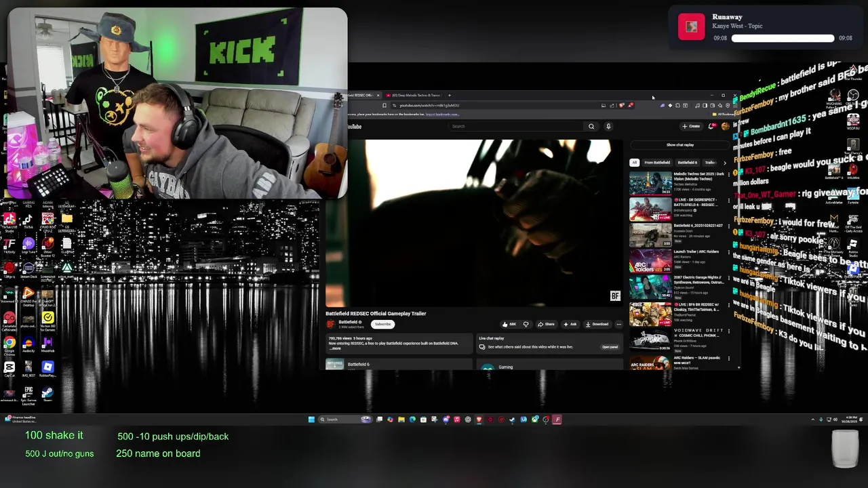868x488 pixels.
Task: Open the desktop folder icon
Action: pos(66,219)
